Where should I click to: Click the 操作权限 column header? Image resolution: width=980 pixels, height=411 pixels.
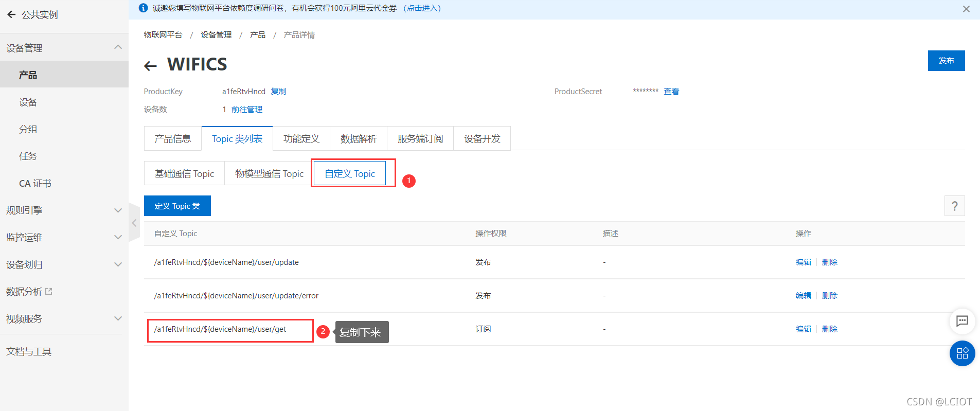491,233
